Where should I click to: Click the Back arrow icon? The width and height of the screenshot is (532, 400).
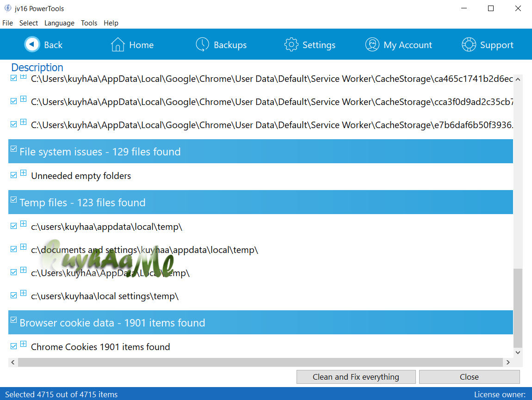tap(32, 44)
